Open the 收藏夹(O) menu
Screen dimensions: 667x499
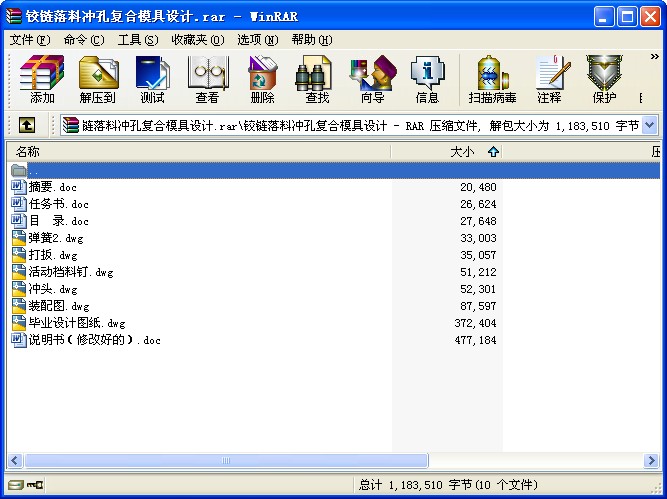tap(197, 40)
